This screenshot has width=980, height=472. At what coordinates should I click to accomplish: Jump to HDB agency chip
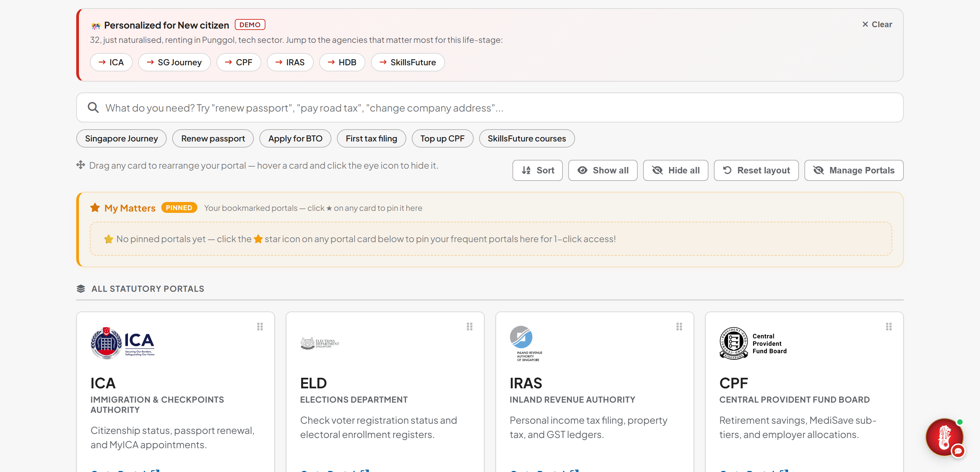(342, 62)
